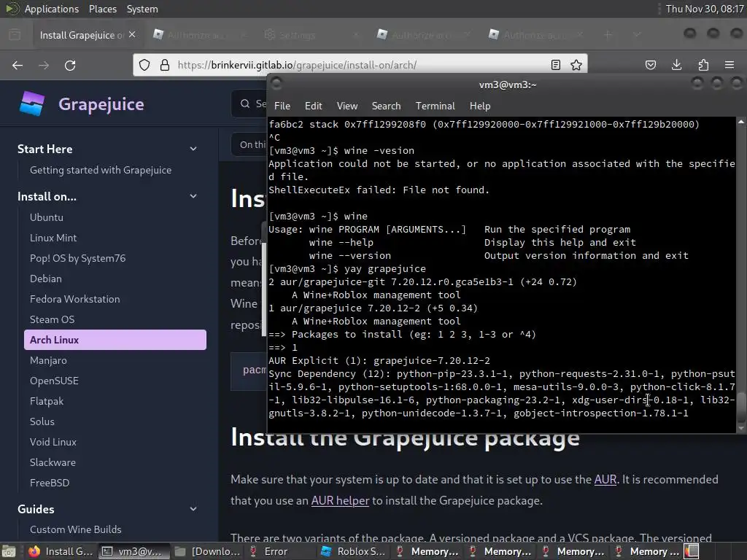Select the highlighted Arch Linux entry

click(115, 340)
